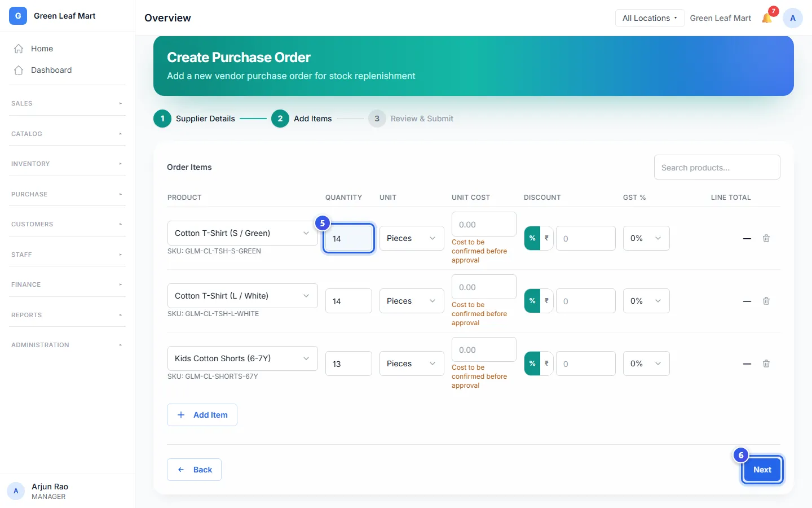Open the user avatar menu
The image size is (812, 508).
pyautogui.click(x=793, y=18)
